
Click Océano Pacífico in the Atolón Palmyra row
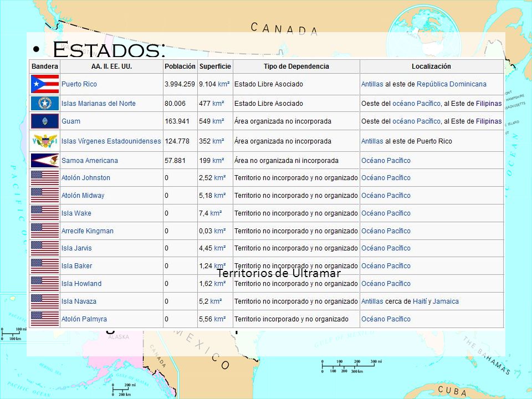[386, 319]
